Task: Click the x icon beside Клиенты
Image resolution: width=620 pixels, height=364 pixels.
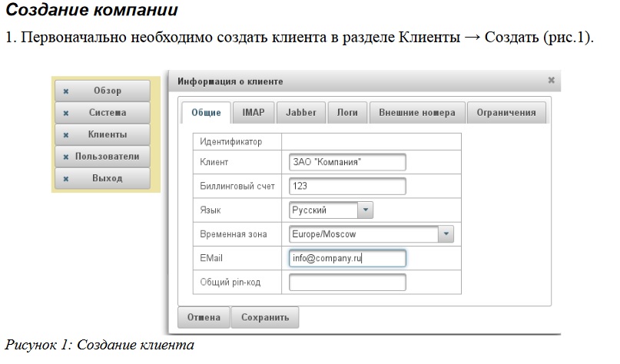Action: coord(66,135)
